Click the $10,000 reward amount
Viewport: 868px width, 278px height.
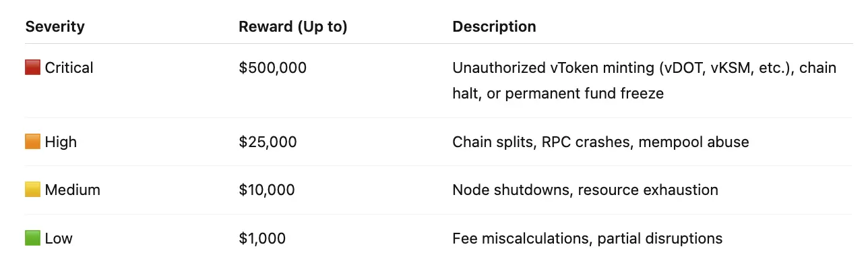(267, 190)
